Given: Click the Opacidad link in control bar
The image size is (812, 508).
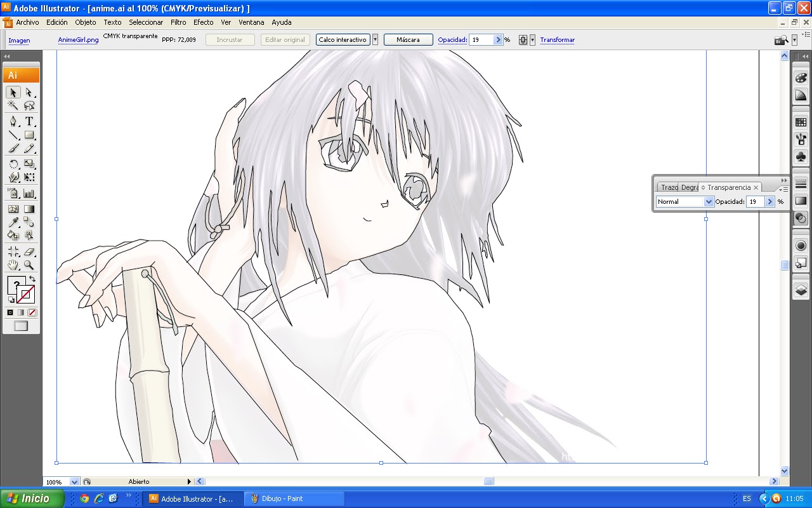Looking at the screenshot, I should click(x=453, y=39).
